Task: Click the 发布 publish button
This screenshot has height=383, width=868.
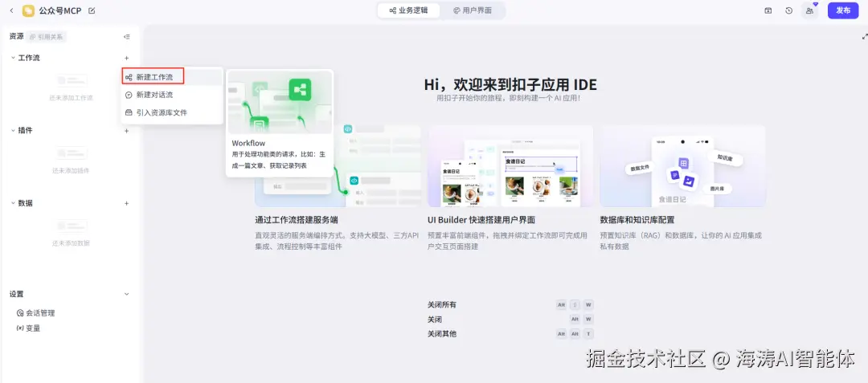Action: 843,10
